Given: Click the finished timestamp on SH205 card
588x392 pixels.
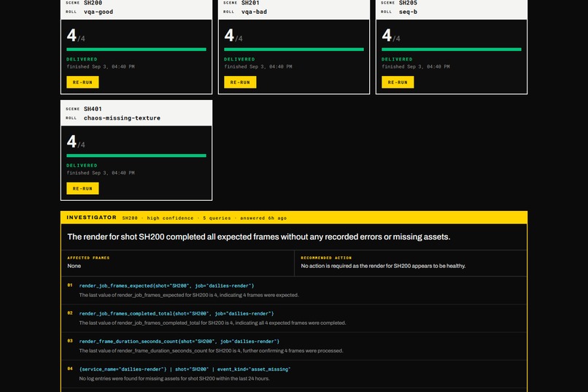Looking at the screenshot, I should [x=416, y=66].
